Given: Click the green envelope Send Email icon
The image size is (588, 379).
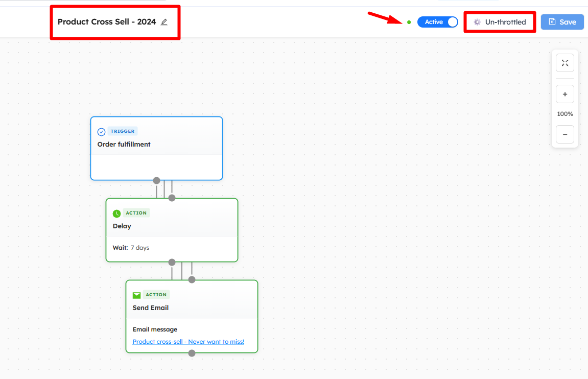Looking at the screenshot, I should point(136,295).
